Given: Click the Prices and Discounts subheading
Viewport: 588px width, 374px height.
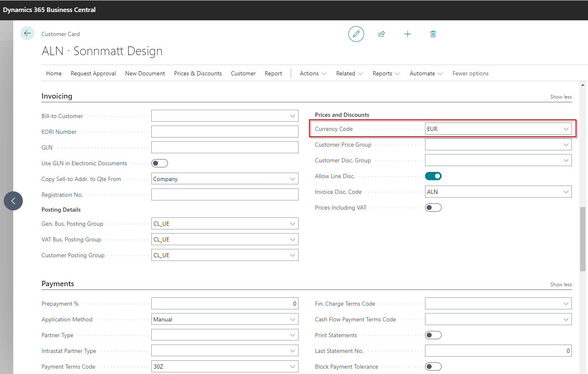Looking at the screenshot, I should 342,115.
